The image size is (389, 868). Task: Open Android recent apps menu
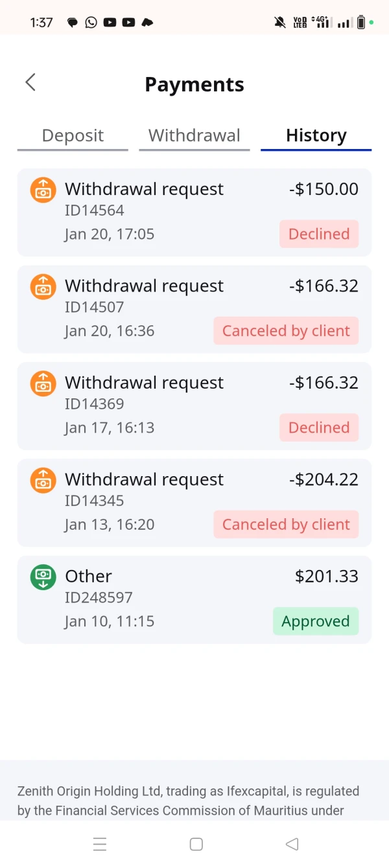(x=99, y=844)
